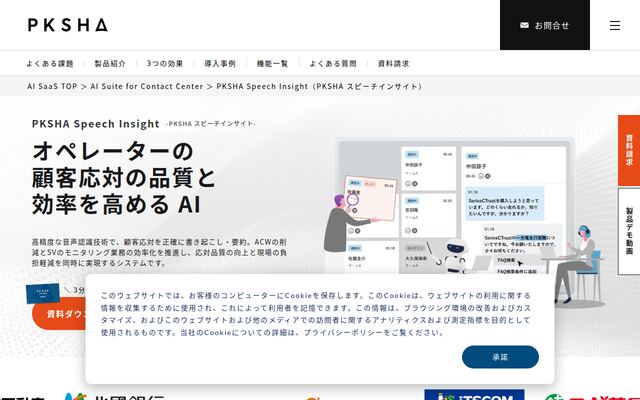Accept cookies with the 承諾 button
This screenshot has width=640, height=400.
tap(500, 357)
